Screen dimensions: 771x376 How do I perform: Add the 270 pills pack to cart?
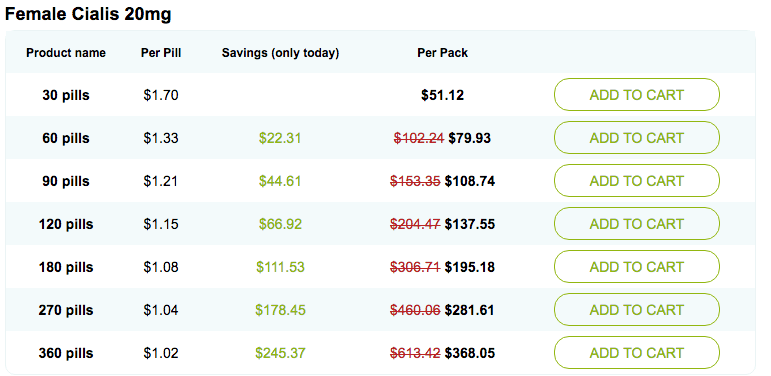[637, 310]
